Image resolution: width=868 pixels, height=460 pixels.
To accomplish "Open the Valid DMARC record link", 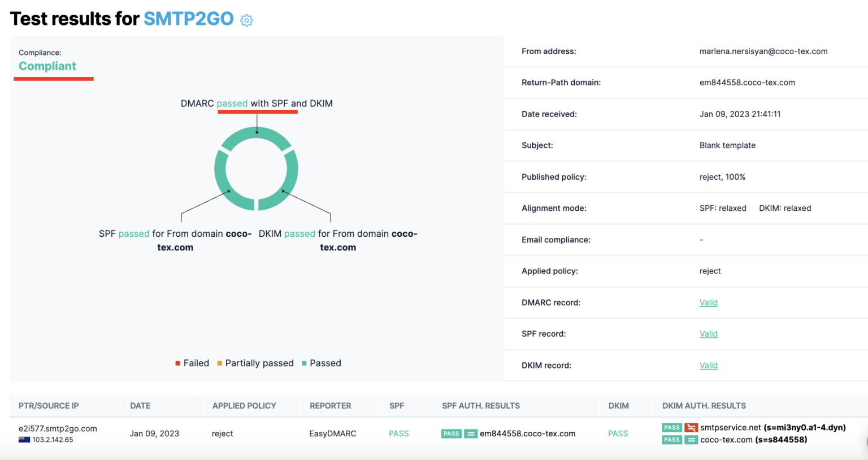I will pyautogui.click(x=709, y=302).
